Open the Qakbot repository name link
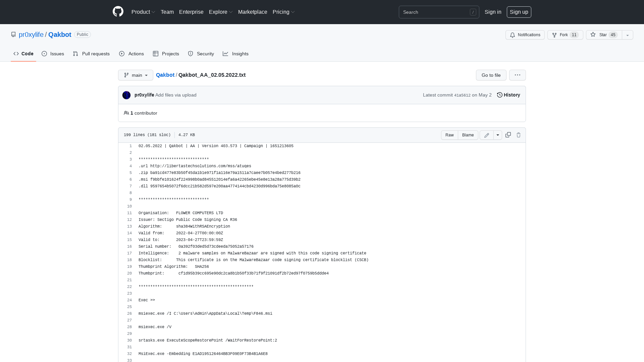The height and width of the screenshot is (362, 644). pos(60,35)
